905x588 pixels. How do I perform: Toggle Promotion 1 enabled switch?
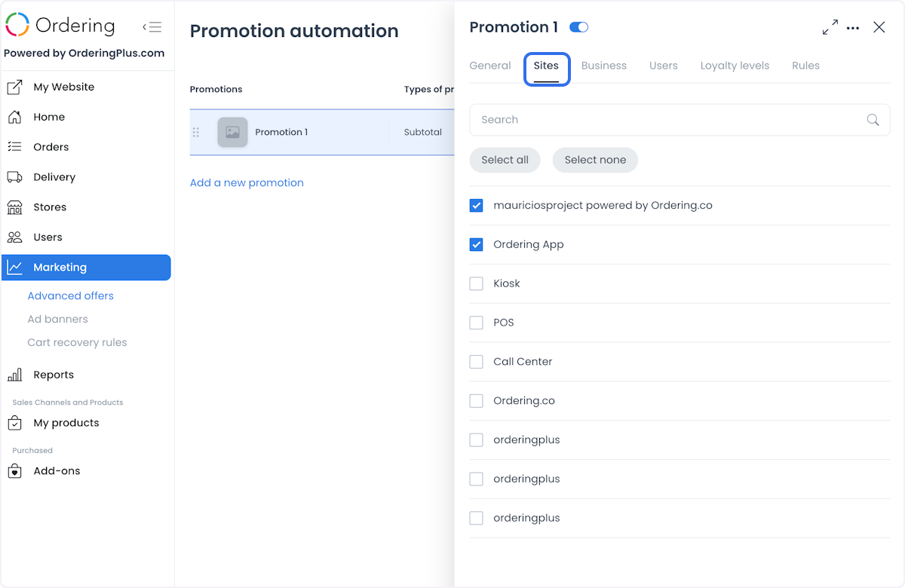point(578,27)
